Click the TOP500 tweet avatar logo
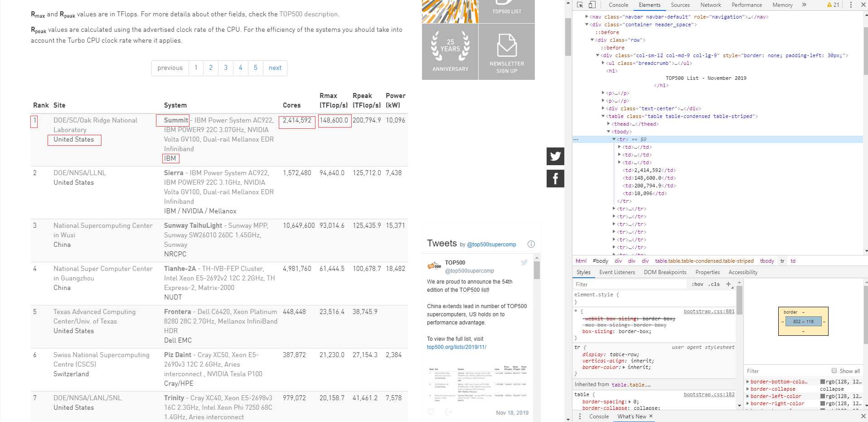The image size is (868, 422). tap(434, 265)
